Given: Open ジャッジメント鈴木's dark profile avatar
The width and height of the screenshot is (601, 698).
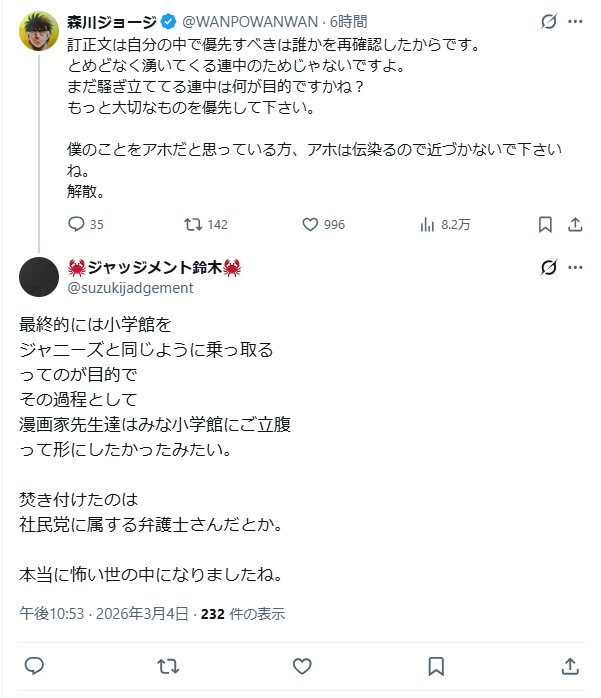Looking at the screenshot, I should click(x=39, y=277).
